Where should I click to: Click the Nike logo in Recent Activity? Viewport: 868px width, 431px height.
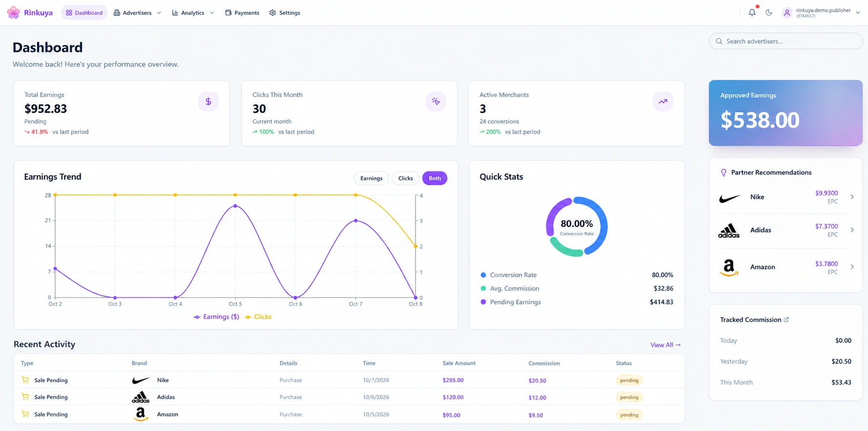[x=141, y=380]
